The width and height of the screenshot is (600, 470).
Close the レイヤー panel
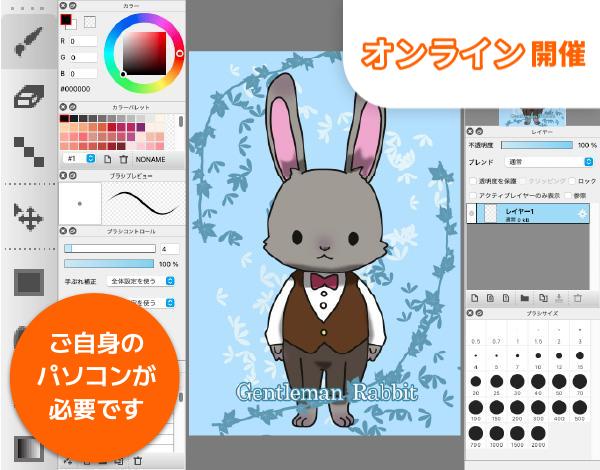[470, 131]
